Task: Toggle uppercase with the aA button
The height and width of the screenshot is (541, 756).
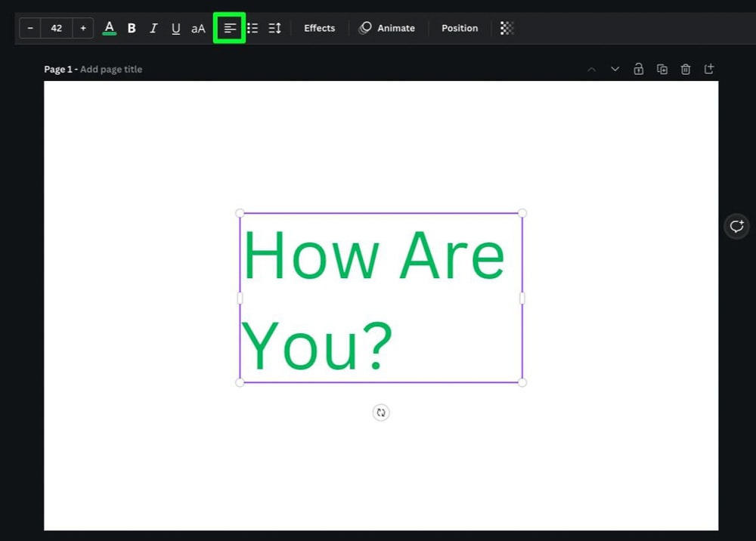Action: (198, 29)
